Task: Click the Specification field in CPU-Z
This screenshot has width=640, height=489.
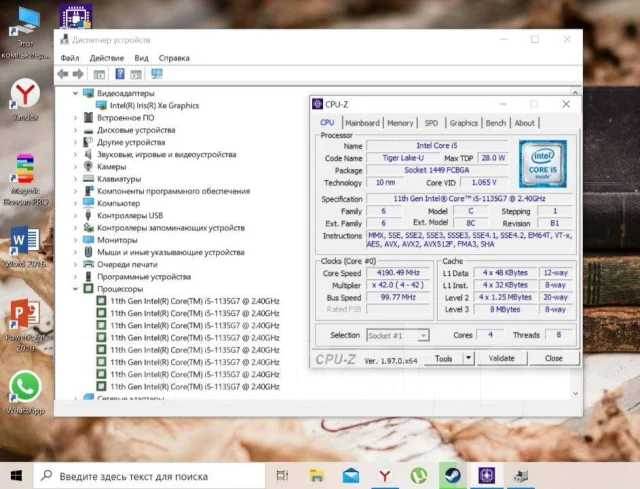Action: click(x=469, y=199)
